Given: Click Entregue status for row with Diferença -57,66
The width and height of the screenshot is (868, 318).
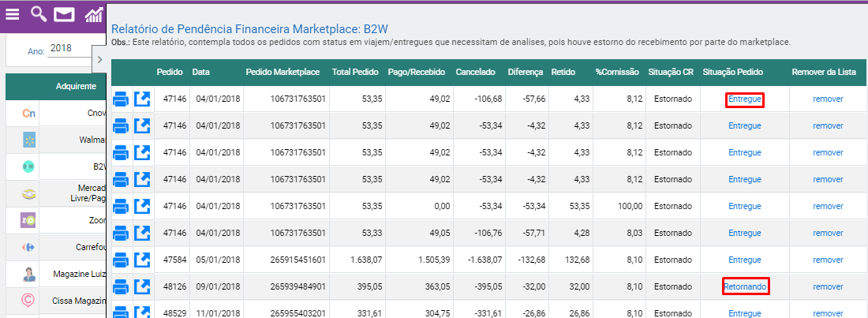Looking at the screenshot, I should 745,99.
